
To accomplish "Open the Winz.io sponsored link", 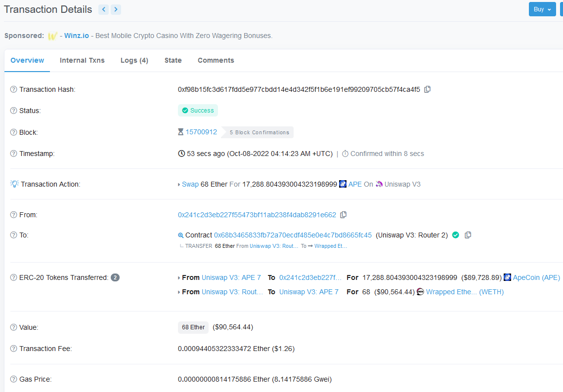I will pos(77,36).
